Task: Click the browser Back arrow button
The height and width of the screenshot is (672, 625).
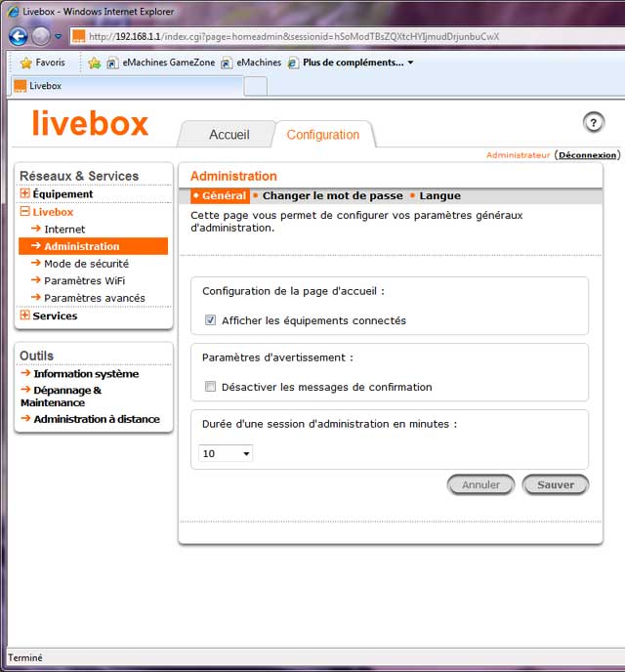Action: pos(18,37)
